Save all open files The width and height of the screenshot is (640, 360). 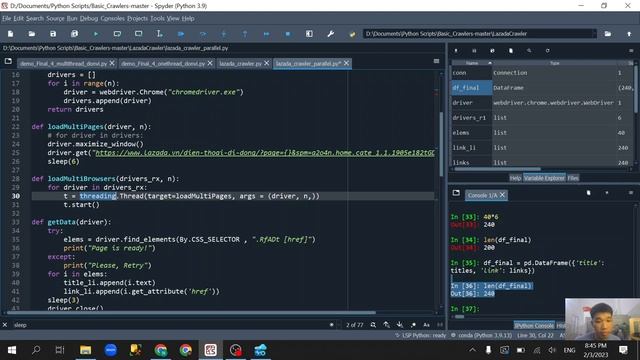click(74, 34)
